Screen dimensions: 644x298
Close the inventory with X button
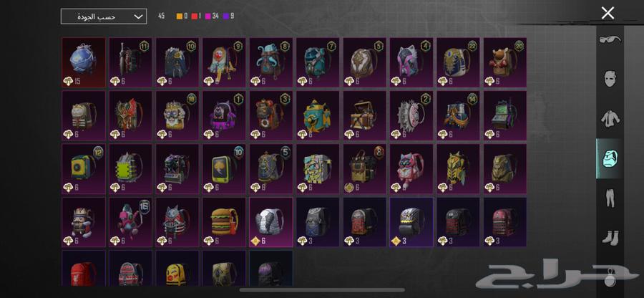click(x=608, y=13)
